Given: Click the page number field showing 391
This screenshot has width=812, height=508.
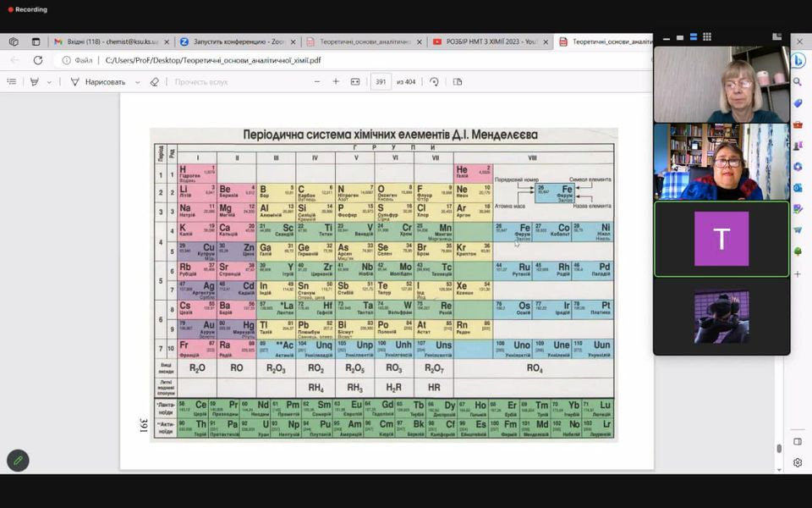Looking at the screenshot, I should coord(381,82).
